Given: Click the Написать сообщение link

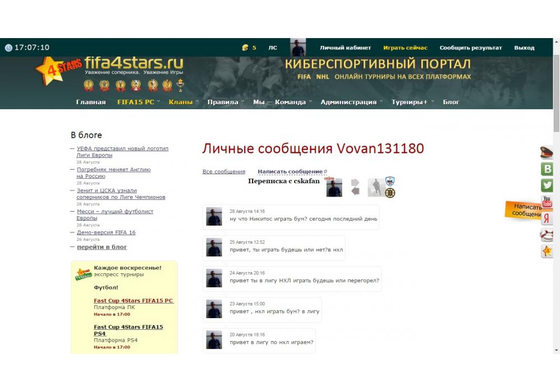Looking at the screenshot, I should (x=290, y=171).
